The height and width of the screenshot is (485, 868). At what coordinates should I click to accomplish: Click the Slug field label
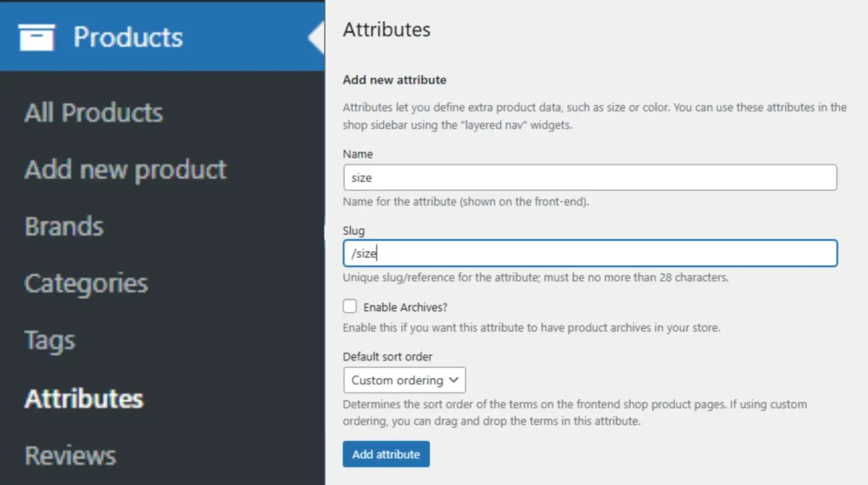click(353, 231)
